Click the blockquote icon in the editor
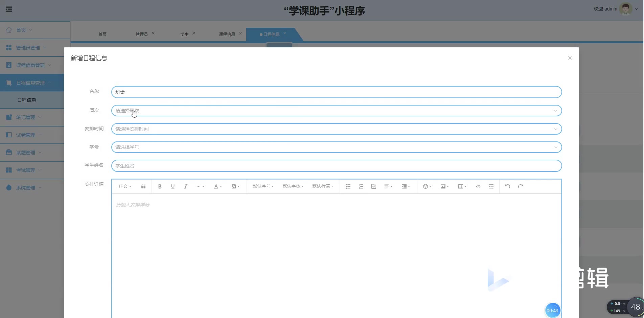This screenshot has width=644, height=318. [143, 186]
